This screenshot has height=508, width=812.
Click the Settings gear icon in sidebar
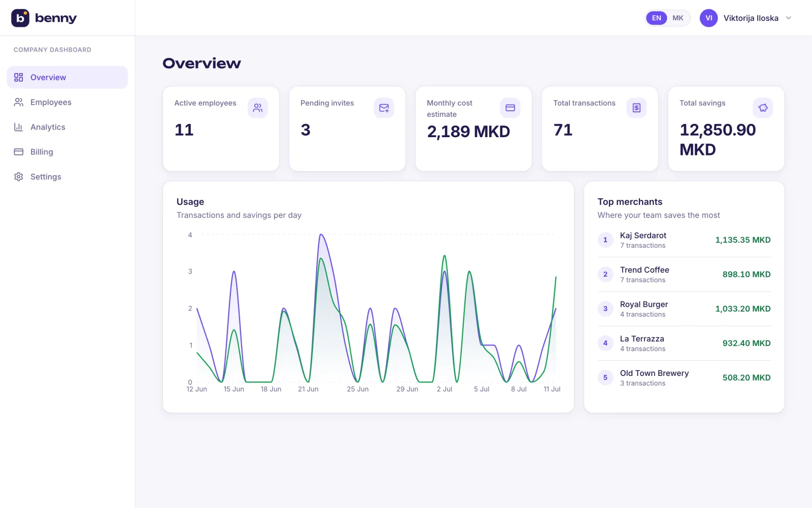tap(19, 177)
